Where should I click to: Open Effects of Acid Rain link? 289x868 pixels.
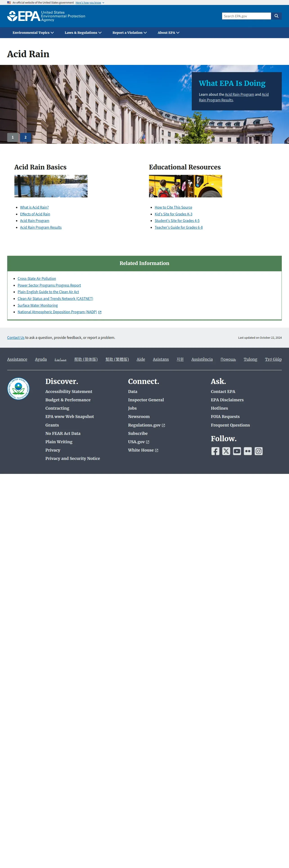point(35,214)
